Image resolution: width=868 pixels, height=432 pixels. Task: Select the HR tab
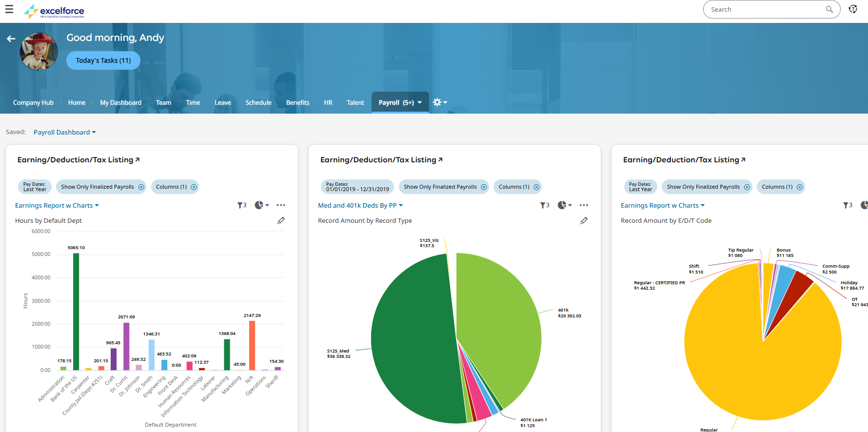tap(328, 102)
